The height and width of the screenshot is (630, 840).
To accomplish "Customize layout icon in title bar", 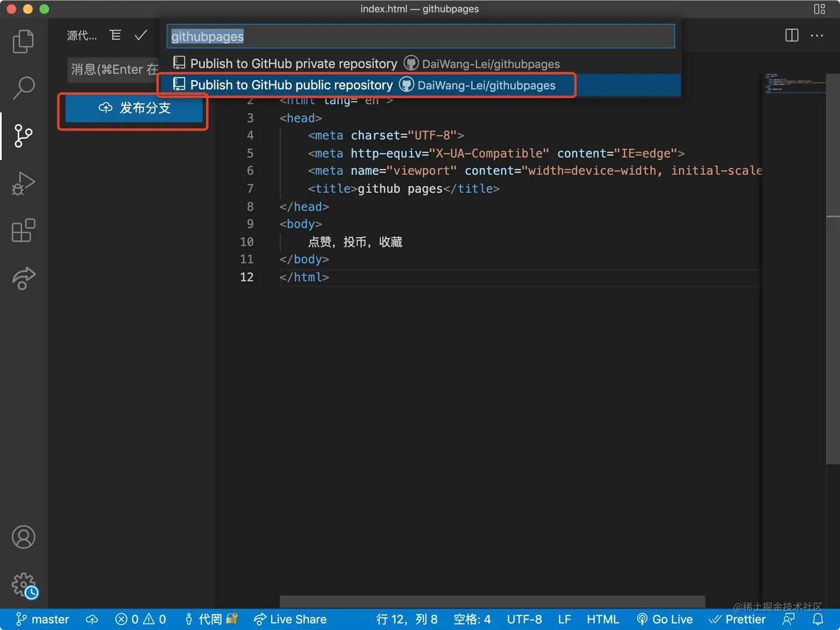I will coord(819,9).
